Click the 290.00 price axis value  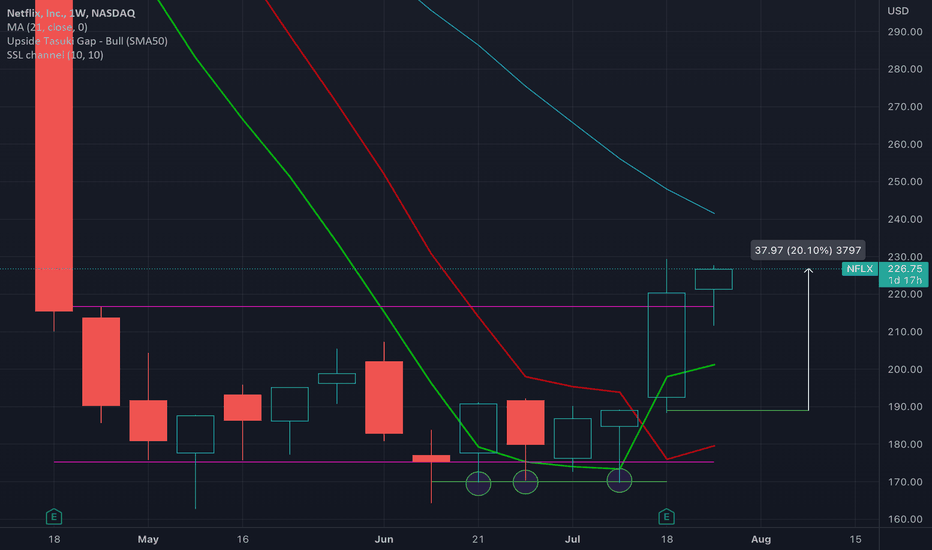coord(905,32)
